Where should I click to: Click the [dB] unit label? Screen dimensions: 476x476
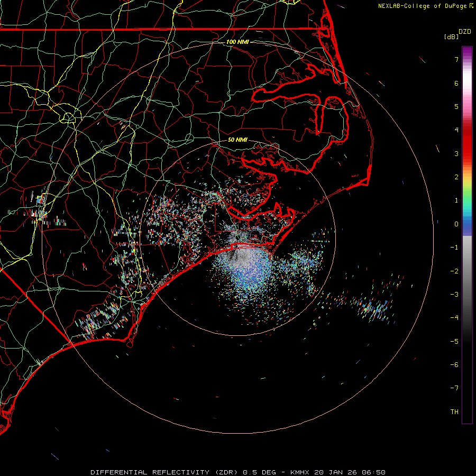click(452, 36)
